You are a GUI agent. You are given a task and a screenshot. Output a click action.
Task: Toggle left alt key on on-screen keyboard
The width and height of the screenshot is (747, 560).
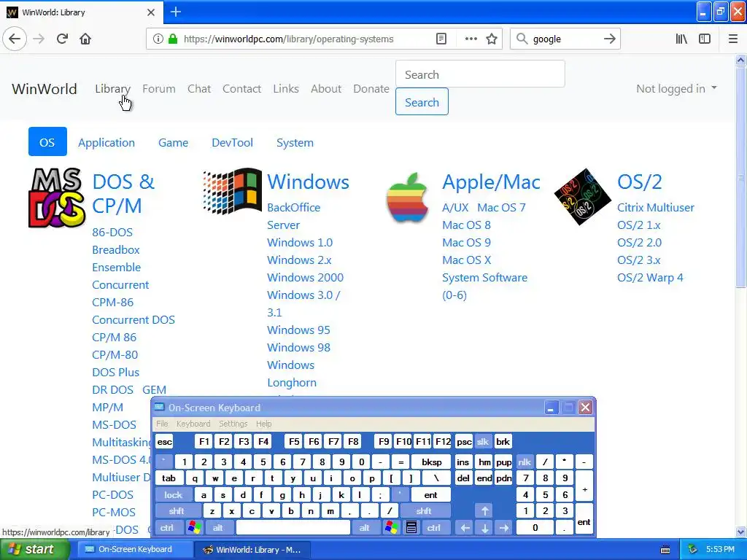217,528
